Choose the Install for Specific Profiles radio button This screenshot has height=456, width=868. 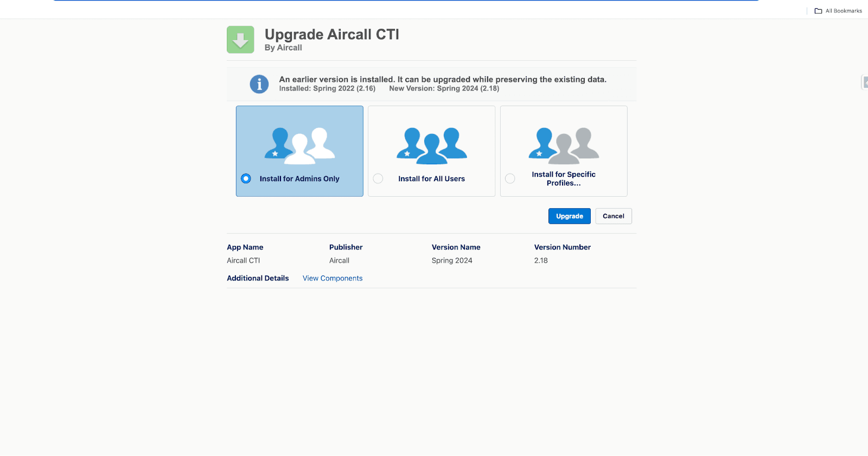pos(510,178)
